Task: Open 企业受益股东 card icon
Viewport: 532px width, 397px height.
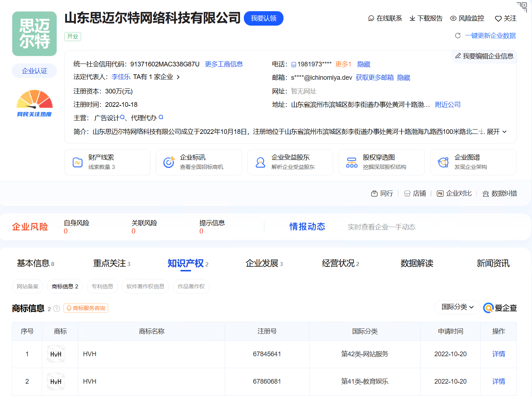Action: click(x=260, y=162)
